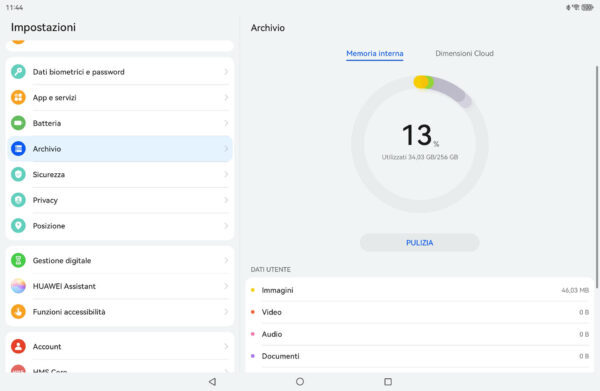Open the Audio storage category
The width and height of the screenshot is (600, 391).
[x=419, y=334]
